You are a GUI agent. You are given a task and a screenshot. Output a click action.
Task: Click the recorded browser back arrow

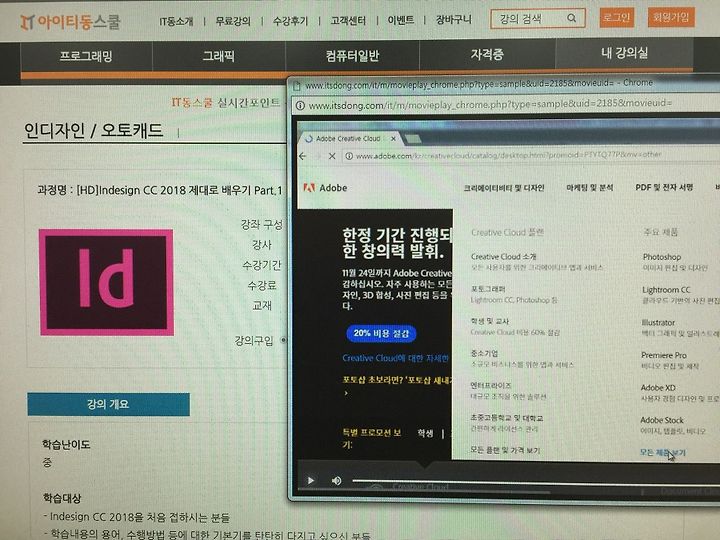click(303, 156)
